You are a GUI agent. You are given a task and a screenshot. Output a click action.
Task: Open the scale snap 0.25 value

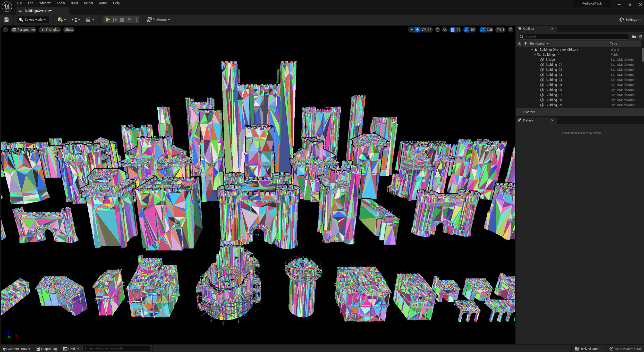click(489, 30)
